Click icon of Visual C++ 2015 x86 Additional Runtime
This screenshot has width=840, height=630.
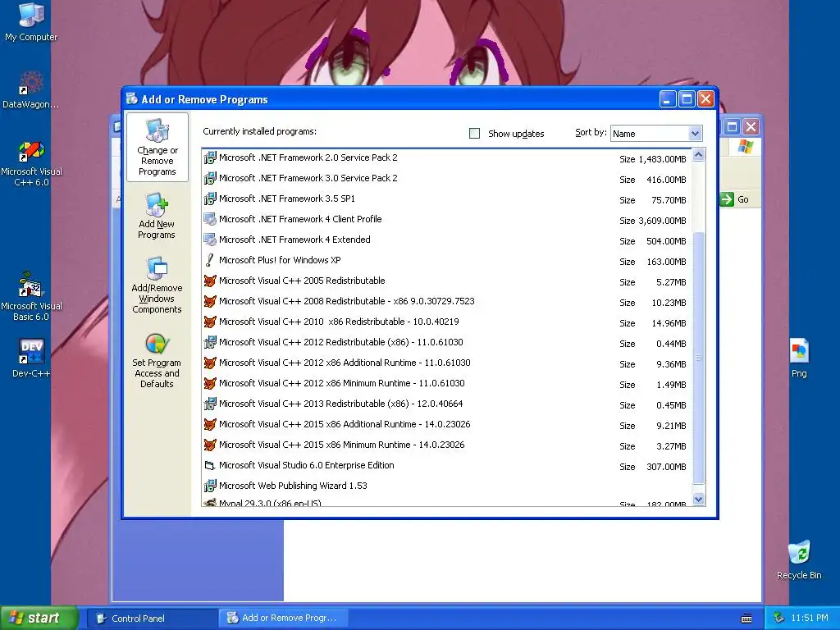pos(210,424)
